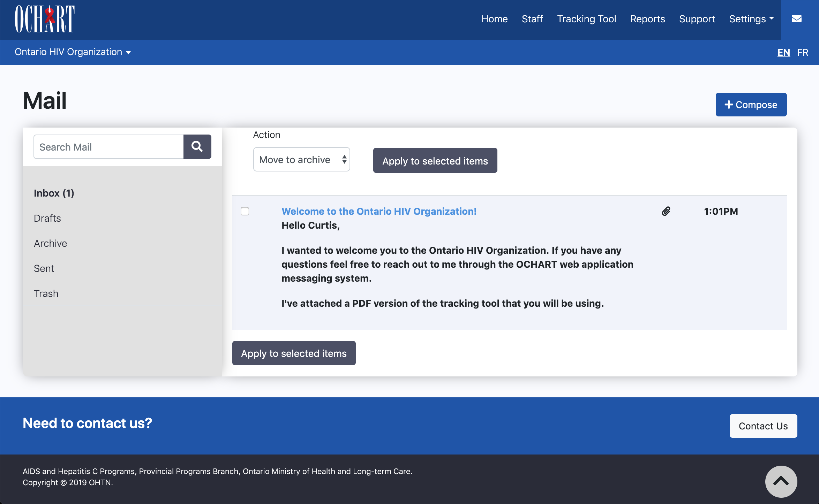
Task: Expand the Move to archive dropdown
Action: click(301, 159)
